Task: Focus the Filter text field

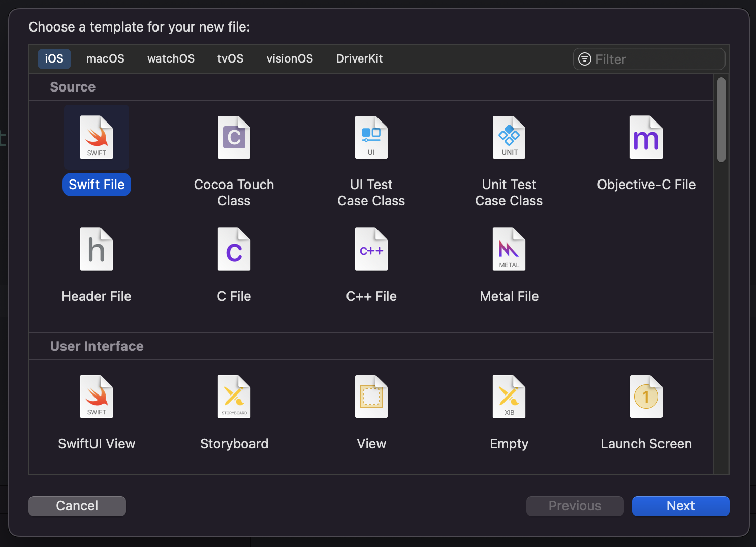Action: [x=649, y=59]
